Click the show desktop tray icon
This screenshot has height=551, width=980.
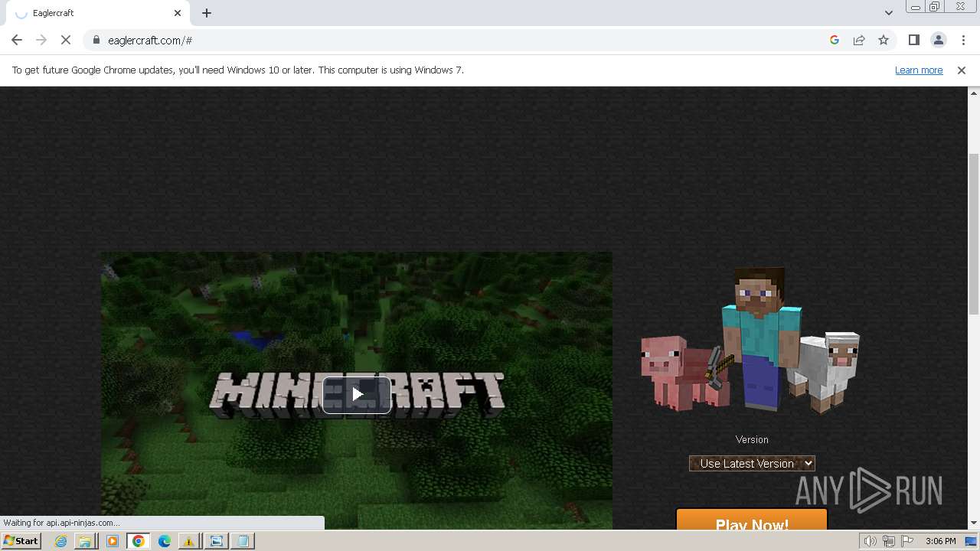coord(971,541)
